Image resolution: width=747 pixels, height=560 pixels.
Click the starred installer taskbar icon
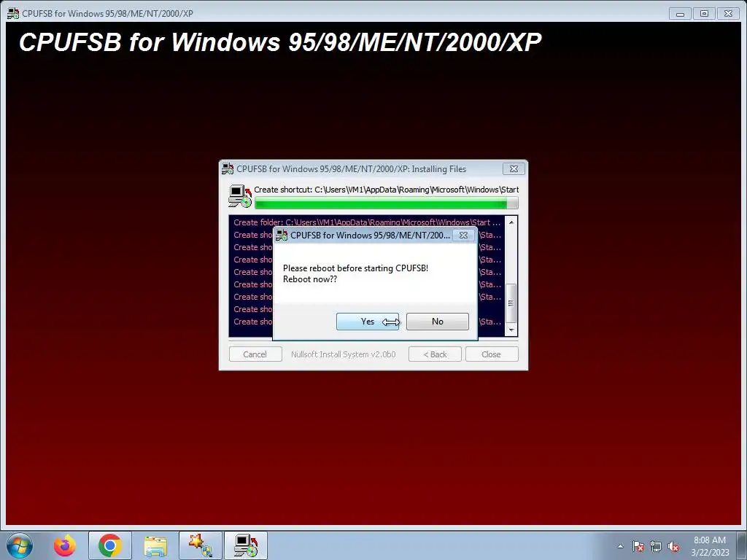pyautogui.click(x=201, y=545)
